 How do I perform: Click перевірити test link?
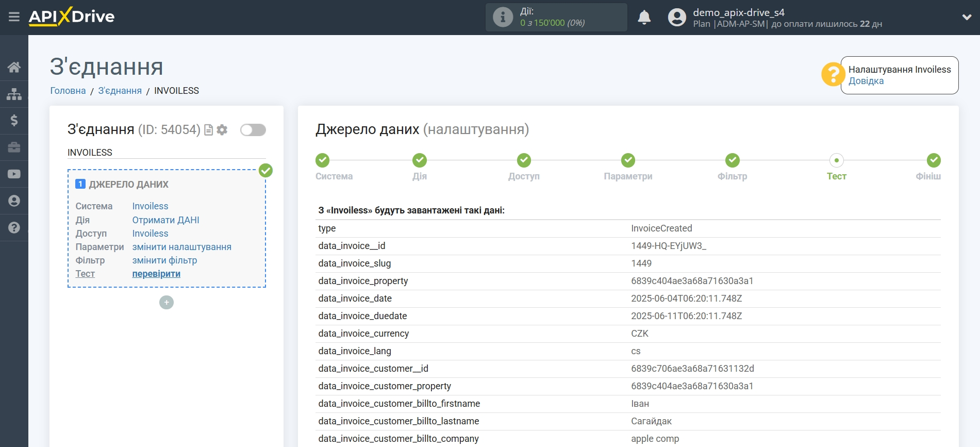[156, 274]
